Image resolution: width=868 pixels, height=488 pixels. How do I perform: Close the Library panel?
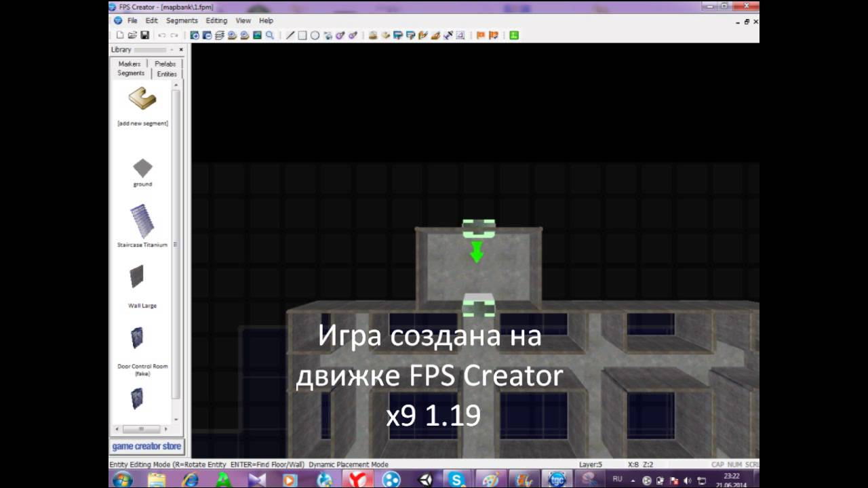tap(181, 50)
